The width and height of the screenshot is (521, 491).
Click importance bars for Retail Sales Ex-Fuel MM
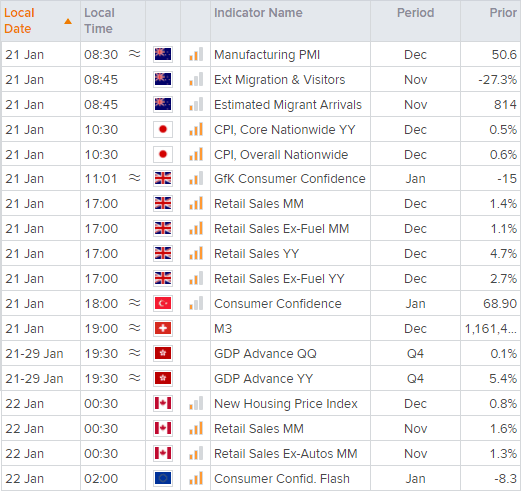pyautogui.click(x=196, y=228)
